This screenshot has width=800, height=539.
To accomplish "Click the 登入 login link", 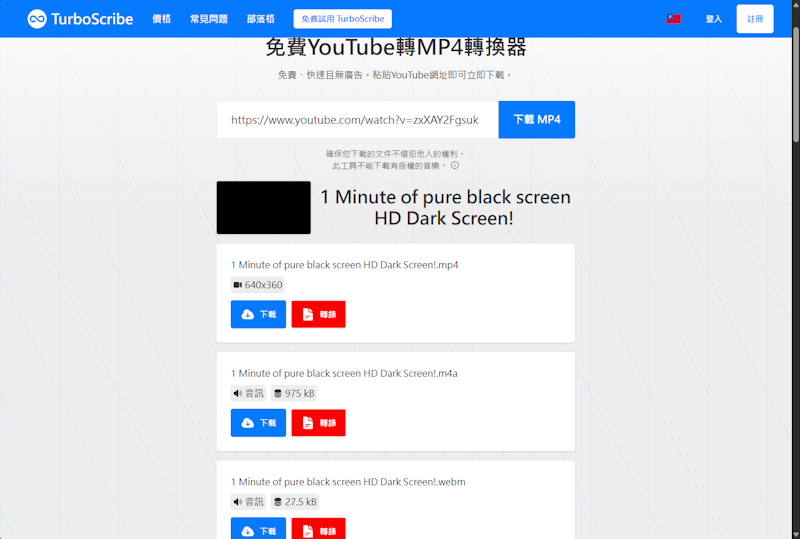I will (714, 19).
